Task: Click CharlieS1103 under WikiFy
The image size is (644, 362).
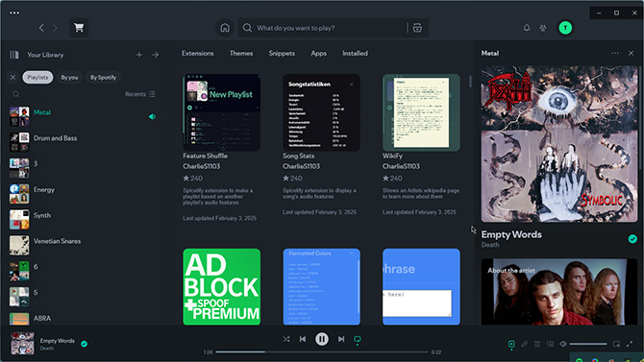Action: pos(401,166)
